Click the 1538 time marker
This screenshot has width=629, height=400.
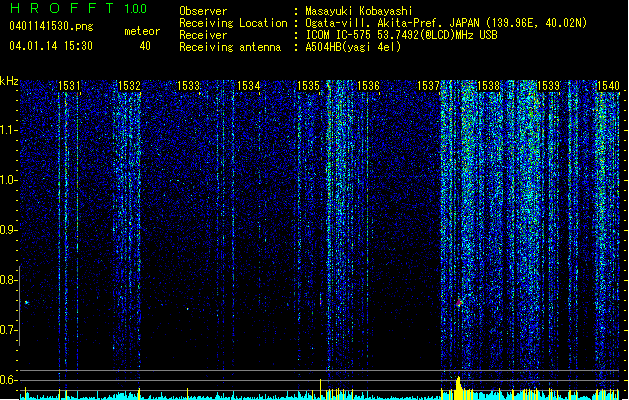pyautogui.click(x=489, y=86)
